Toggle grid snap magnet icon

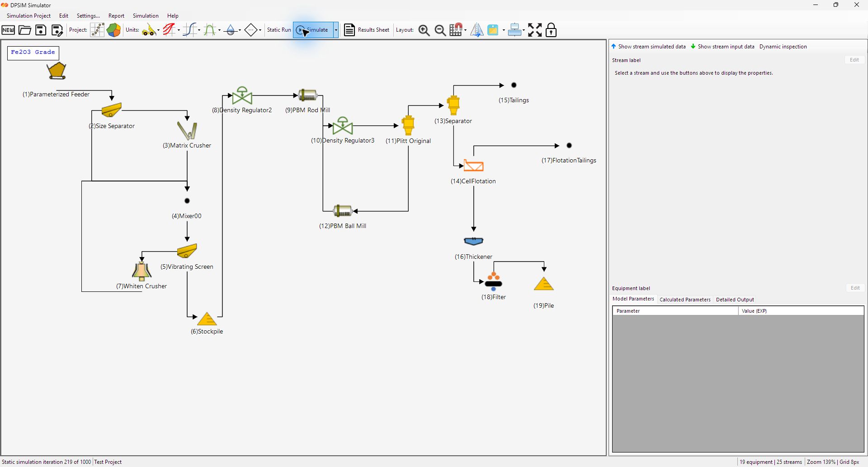coord(456,30)
